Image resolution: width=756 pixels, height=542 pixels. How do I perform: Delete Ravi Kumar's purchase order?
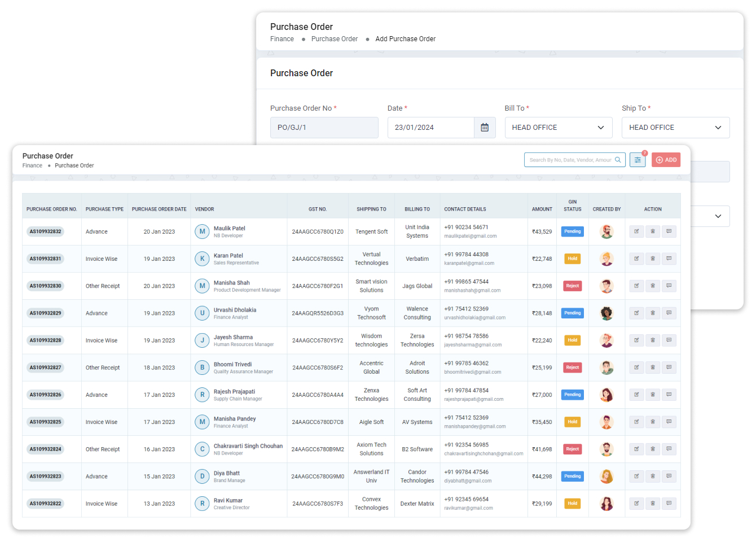(653, 504)
